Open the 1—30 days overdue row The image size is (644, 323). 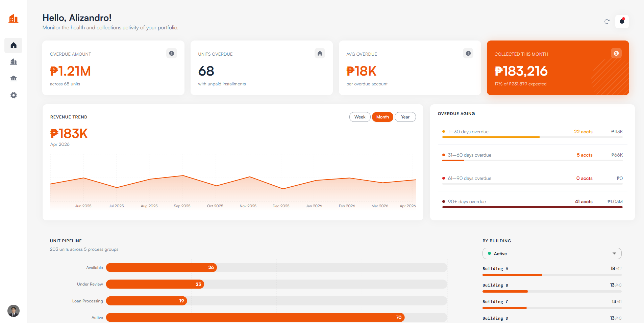point(532,133)
